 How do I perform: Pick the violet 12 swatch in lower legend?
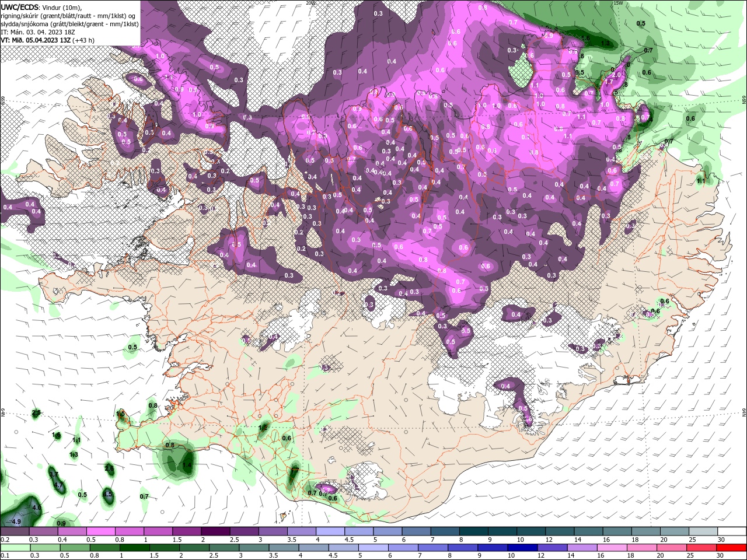point(552,548)
